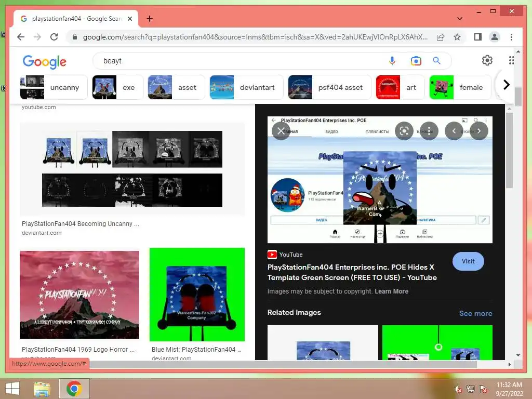
Task: View site security lock information
Action: [75, 37]
